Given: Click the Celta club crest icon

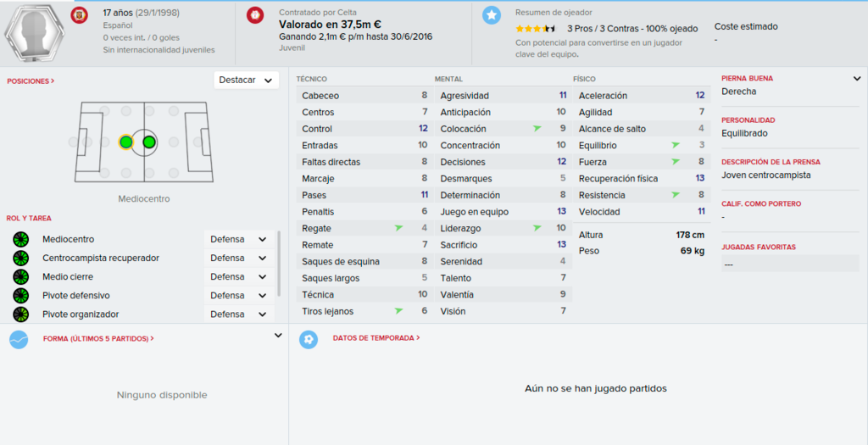Looking at the screenshot, I should 254,15.
